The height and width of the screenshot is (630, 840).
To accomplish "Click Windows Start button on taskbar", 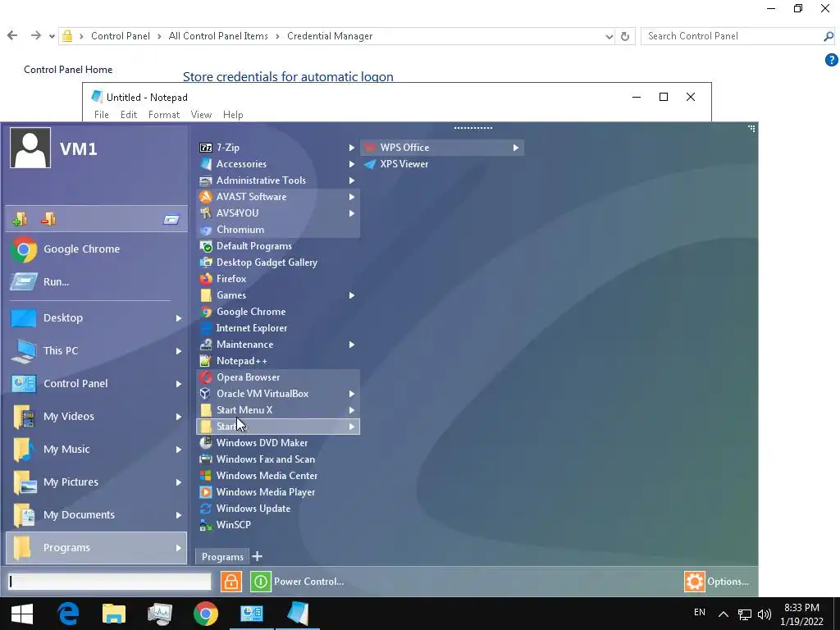I will (22, 614).
